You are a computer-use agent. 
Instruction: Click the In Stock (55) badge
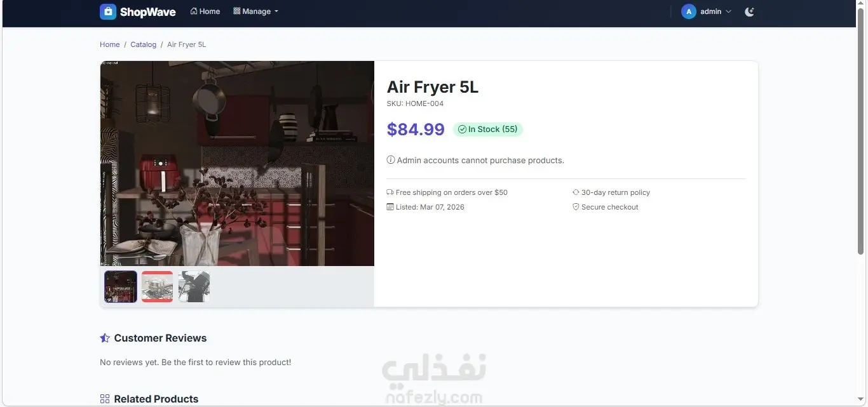(x=487, y=129)
